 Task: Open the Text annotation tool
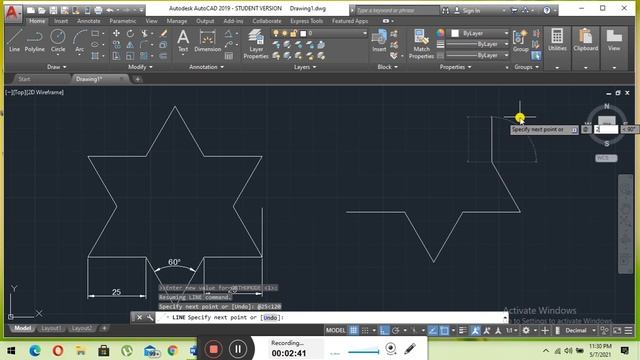pyautogui.click(x=183, y=40)
